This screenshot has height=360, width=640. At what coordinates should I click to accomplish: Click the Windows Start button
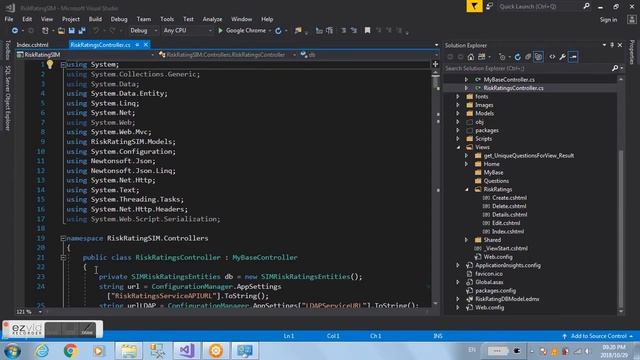pos(12,351)
